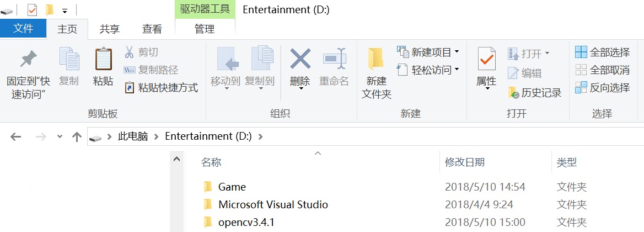644x232 pixels.
Task: Expand the Open (打开) dropdown arrow
Action: (x=546, y=54)
